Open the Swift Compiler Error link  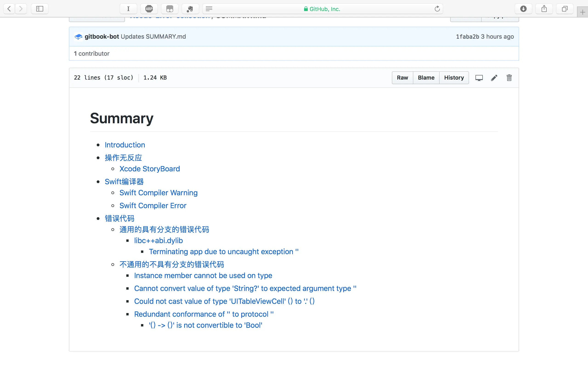153,206
